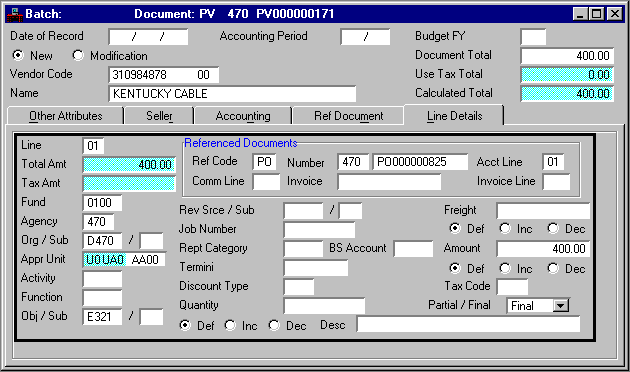Click the Ref Code field PO
The image size is (630, 372).
pos(264,162)
